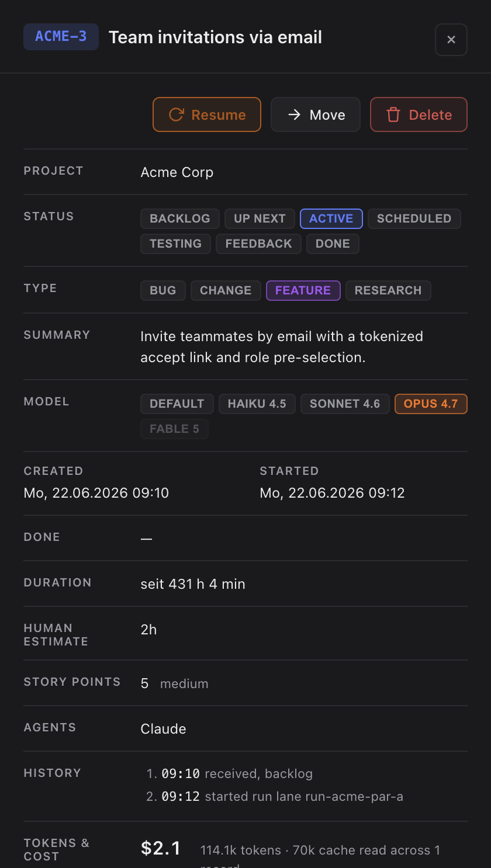
Task: Select the Opus 4.7 model chip
Action: coord(431,404)
